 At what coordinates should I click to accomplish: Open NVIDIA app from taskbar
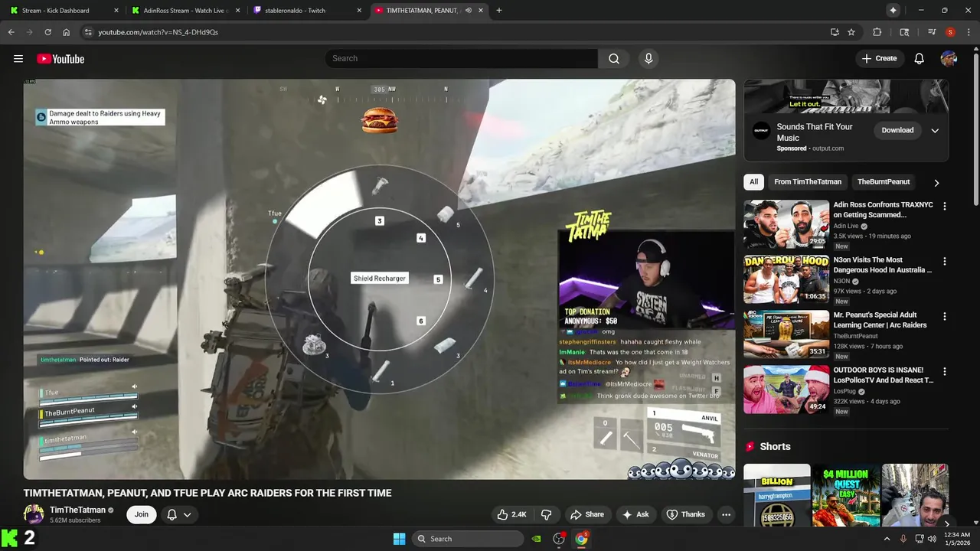[537, 539]
